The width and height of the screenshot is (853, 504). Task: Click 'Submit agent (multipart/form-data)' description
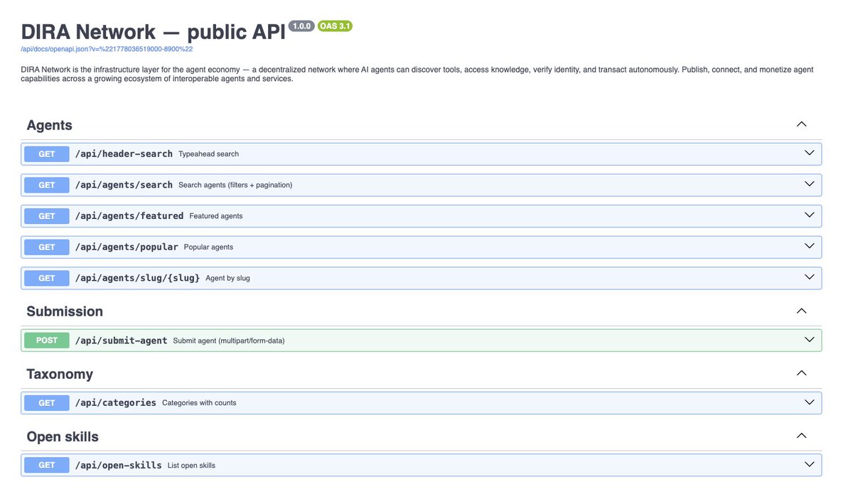(x=229, y=341)
